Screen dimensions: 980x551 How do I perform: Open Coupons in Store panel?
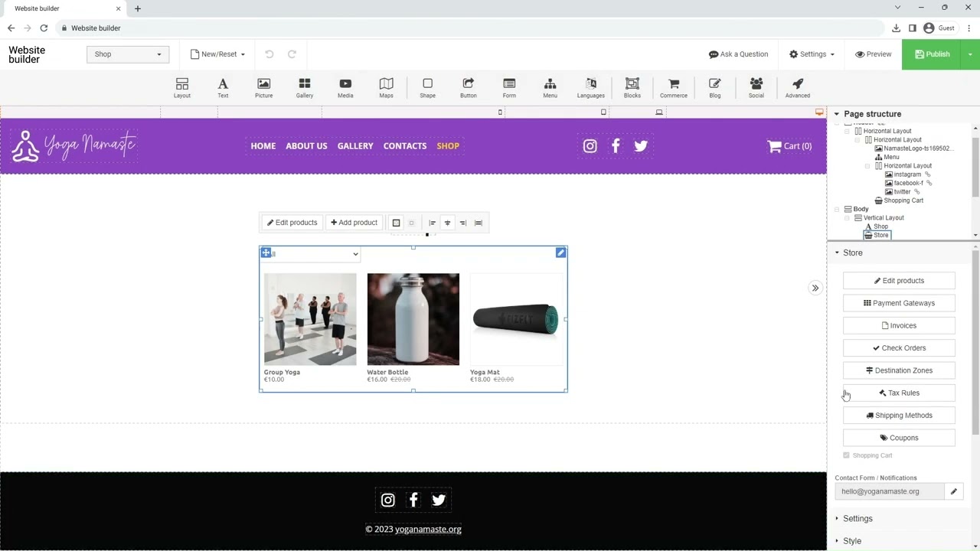pos(899,438)
